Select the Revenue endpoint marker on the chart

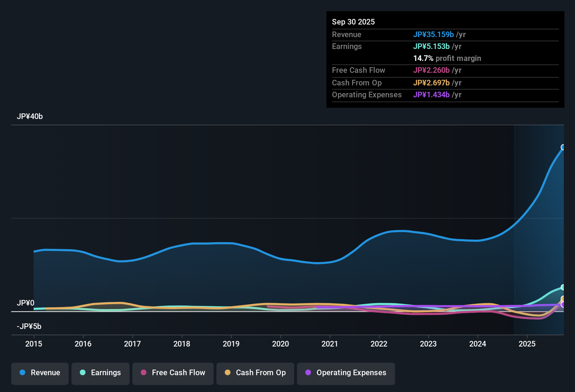click(x=563, y=148)
